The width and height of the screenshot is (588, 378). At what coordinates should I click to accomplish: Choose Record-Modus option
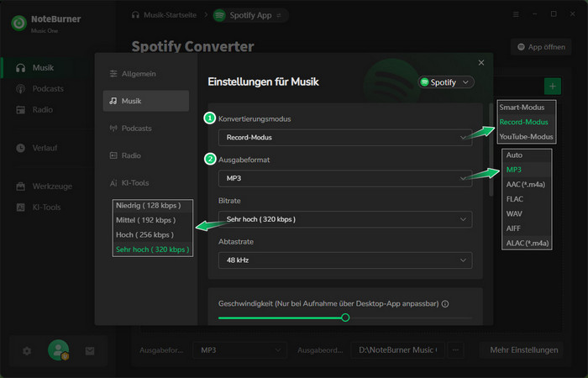click(x=526, y=122)
